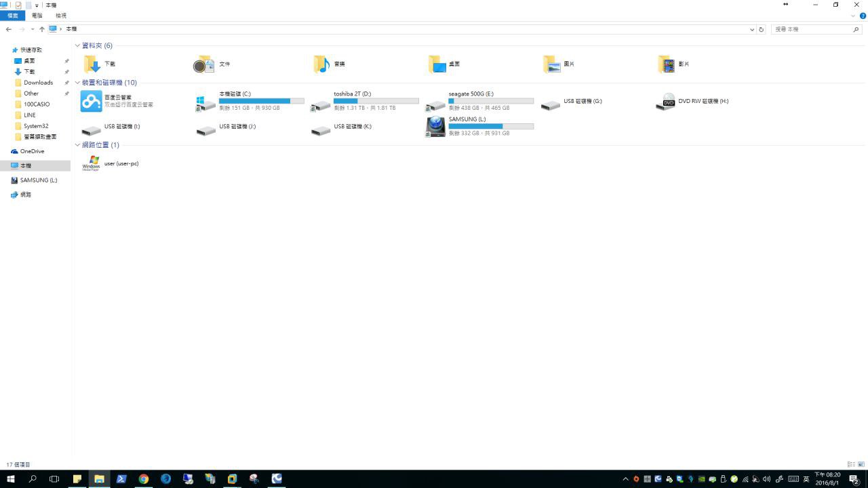Click the local disk (C:) usage bar

click(x=261, y=101)
